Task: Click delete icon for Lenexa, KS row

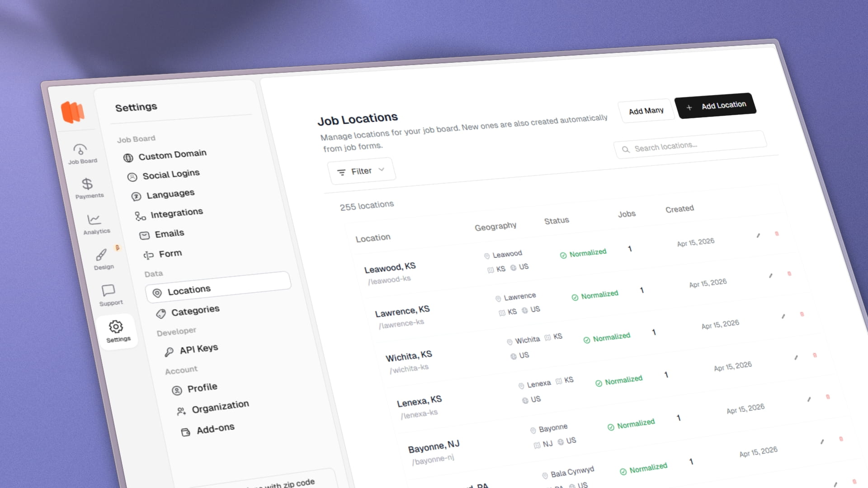Action: point(815,356)
